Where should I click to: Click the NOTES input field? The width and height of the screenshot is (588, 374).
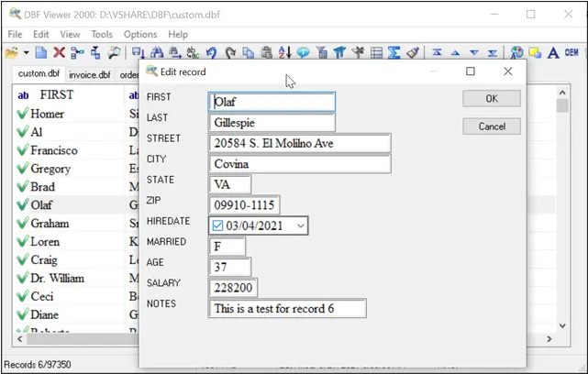click(x=287, y=308)
